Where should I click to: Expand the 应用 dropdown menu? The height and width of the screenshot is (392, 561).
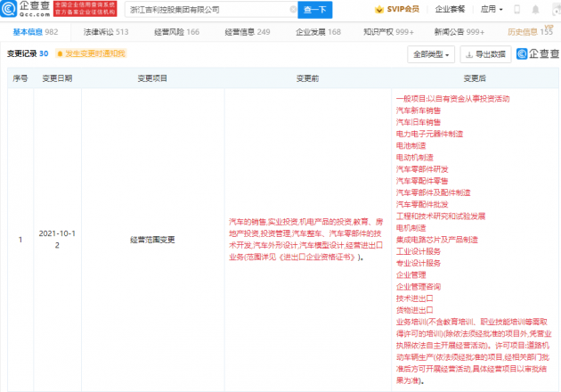pyautogui.click(x=492, y=9)
